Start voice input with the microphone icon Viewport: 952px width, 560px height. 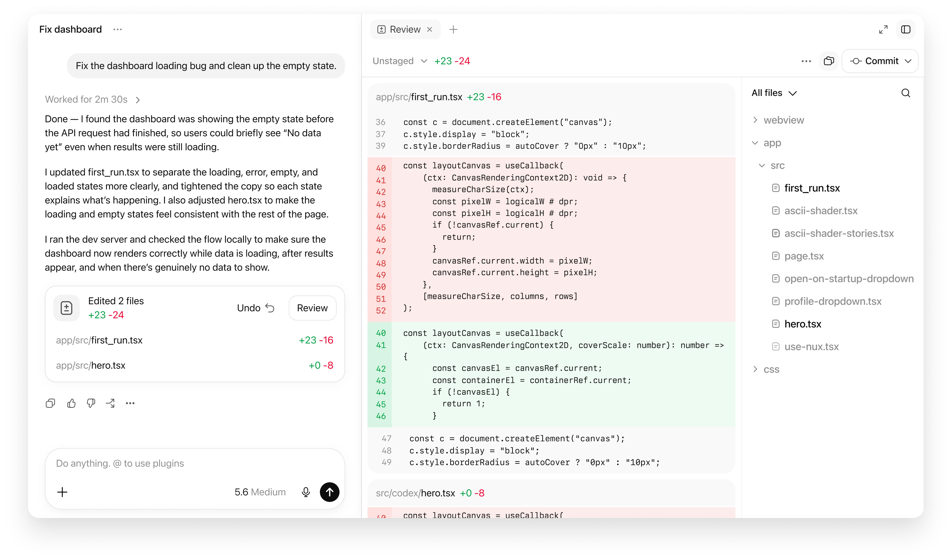coord(306,492)
